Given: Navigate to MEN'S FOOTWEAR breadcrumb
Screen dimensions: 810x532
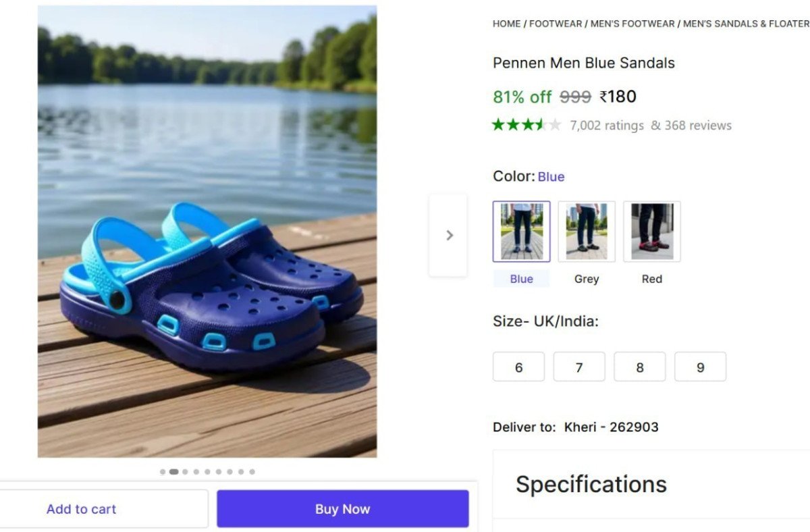Looking at the screenshot, I should tap(632, 24).
